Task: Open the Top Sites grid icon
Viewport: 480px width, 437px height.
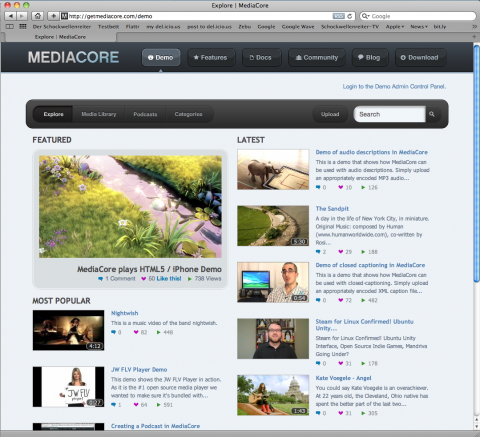Action: tap(23, 26)
